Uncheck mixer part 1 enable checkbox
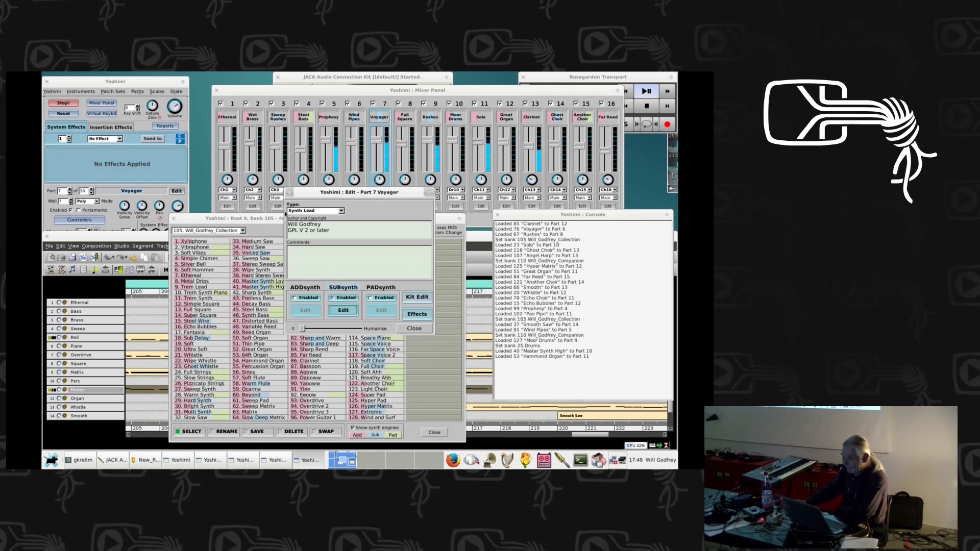Viewport: 980px width, 551px height. (220, 103)
